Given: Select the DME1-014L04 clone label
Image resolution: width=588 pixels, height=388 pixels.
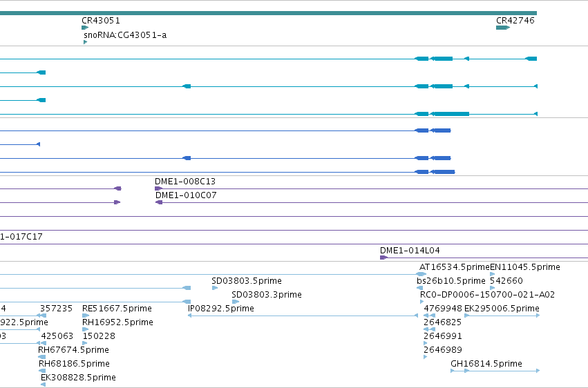Looking at the screenshot, I should coord(410,251).
